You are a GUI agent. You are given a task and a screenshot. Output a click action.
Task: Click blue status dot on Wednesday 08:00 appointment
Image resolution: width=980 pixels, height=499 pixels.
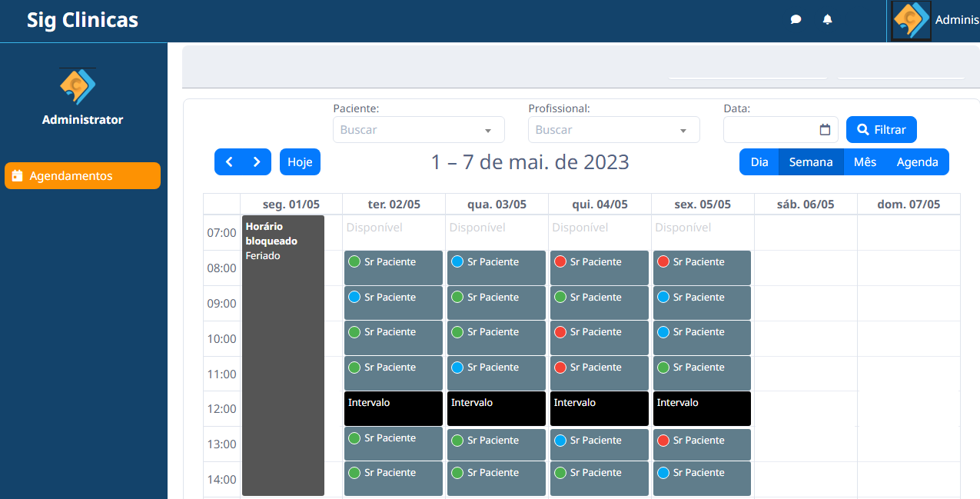point(457,261)
